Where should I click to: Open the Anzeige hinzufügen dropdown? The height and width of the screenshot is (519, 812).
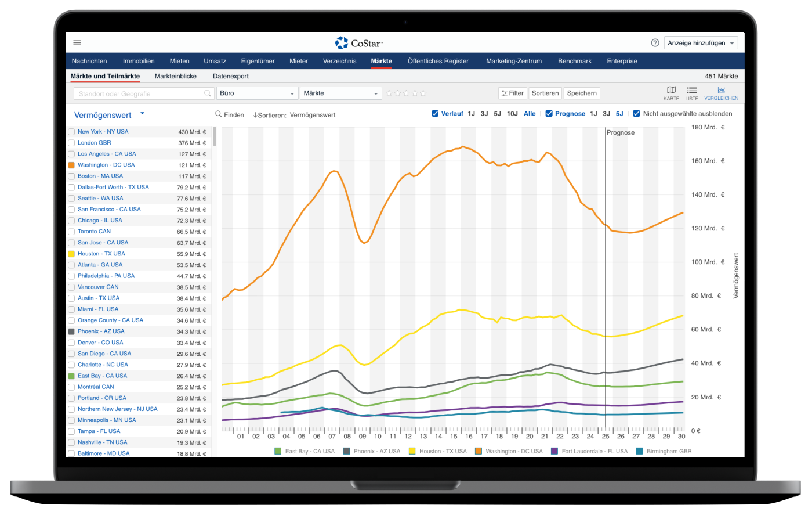(701, 43)
